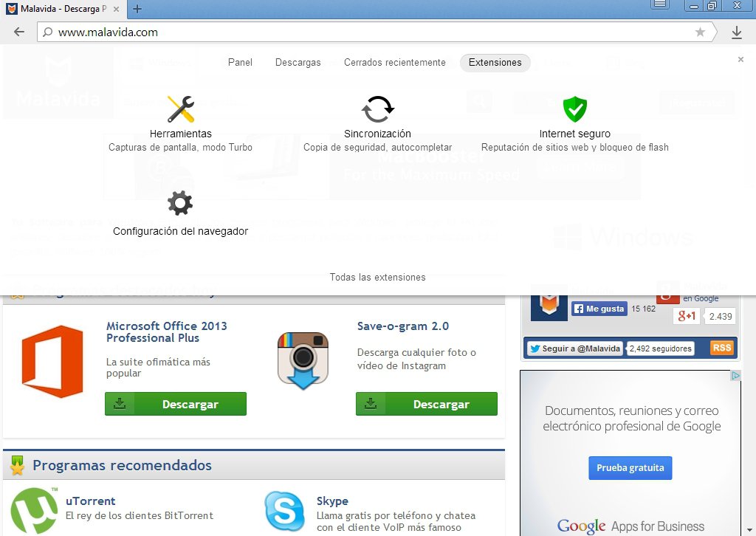Click Prueba gratuita in the Google ad

click(x=630, y=467)
